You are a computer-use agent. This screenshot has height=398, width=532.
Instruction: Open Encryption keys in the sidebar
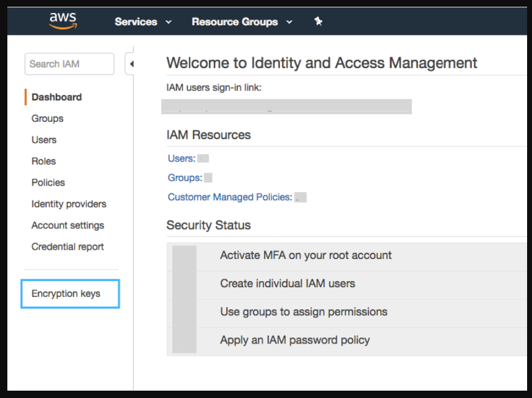pos(66,293)
